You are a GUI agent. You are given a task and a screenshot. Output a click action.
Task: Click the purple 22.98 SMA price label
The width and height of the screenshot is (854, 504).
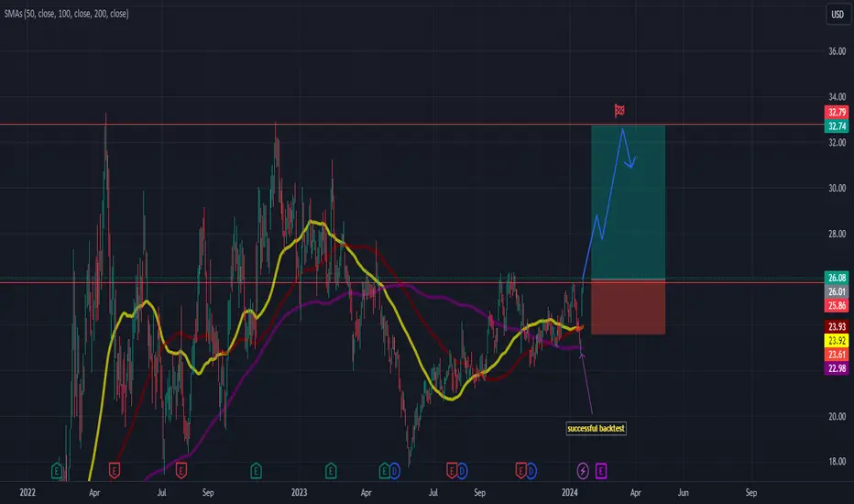[x=837, y=368]
